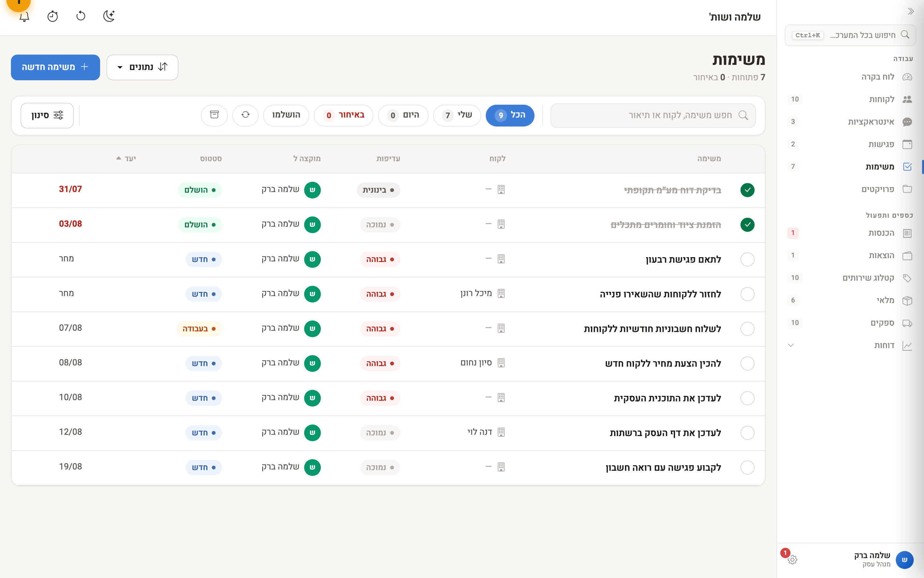The image size is (924, 578).
Task: Mark task לתאם פגישת רבעון as done
Action: (x=747, y=259)
